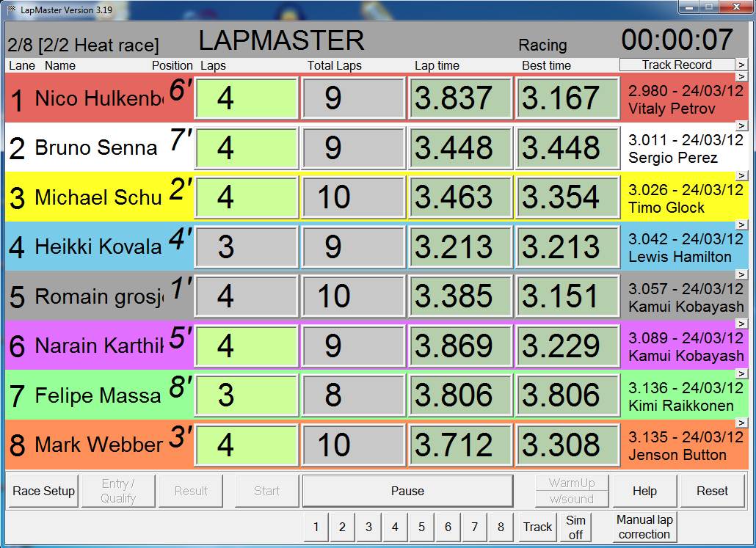Toggle lane 1 on or off

point(316,527)
